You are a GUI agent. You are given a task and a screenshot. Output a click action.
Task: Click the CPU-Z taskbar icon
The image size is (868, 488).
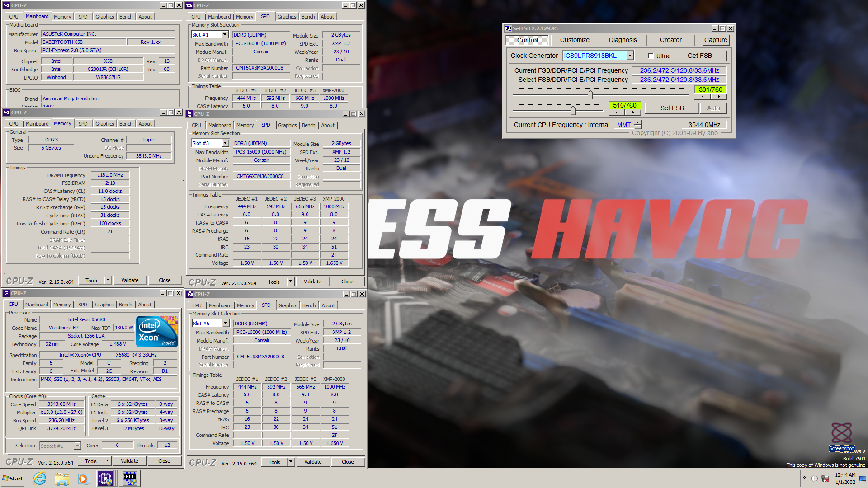click(x=105, y=478)
